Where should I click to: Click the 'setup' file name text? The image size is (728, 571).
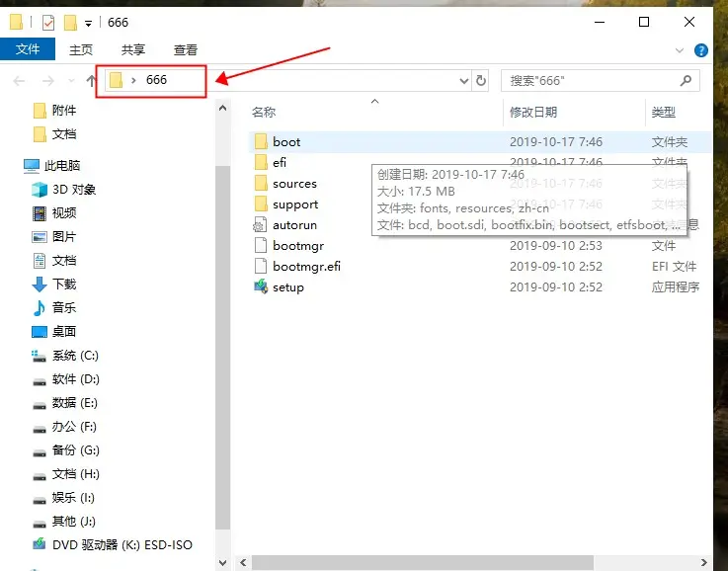(288, 287)
